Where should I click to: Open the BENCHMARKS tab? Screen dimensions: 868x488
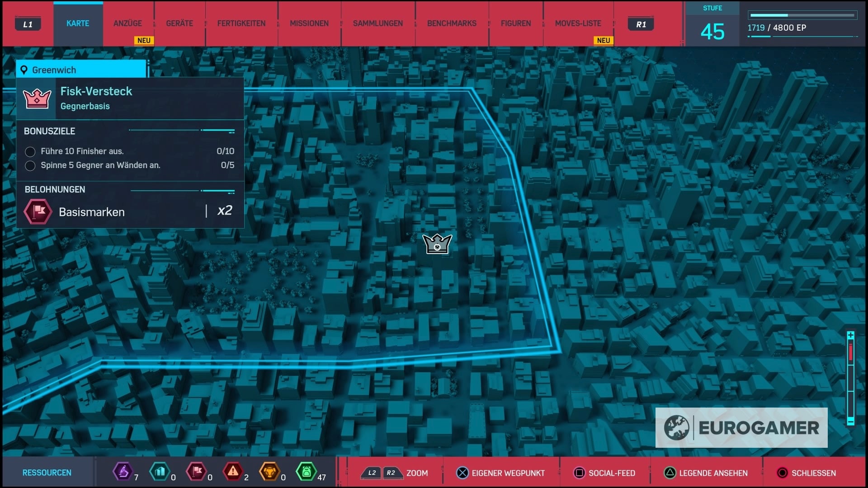pyautogui.click(x=452, y=23)
